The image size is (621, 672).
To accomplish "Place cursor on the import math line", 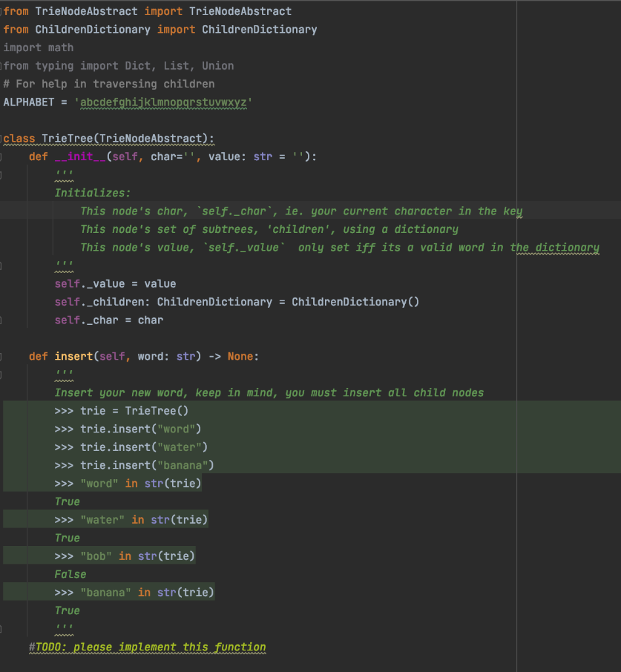I will point(39,47).
